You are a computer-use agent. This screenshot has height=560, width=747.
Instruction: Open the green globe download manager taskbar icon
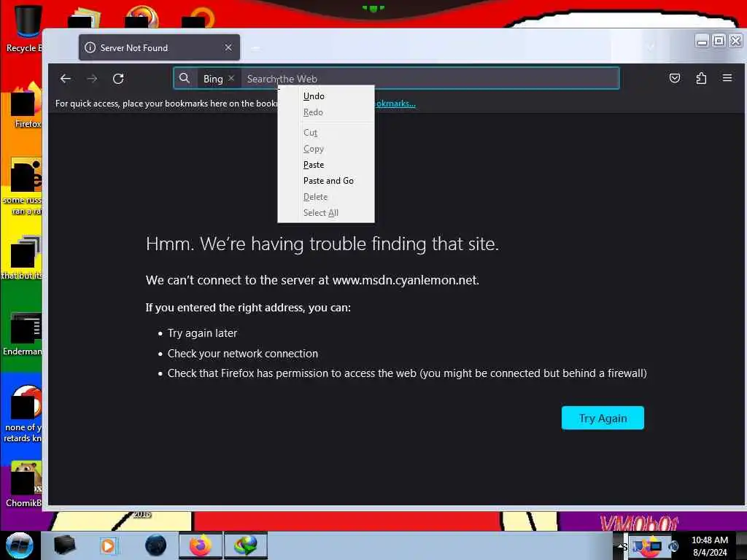245,545
